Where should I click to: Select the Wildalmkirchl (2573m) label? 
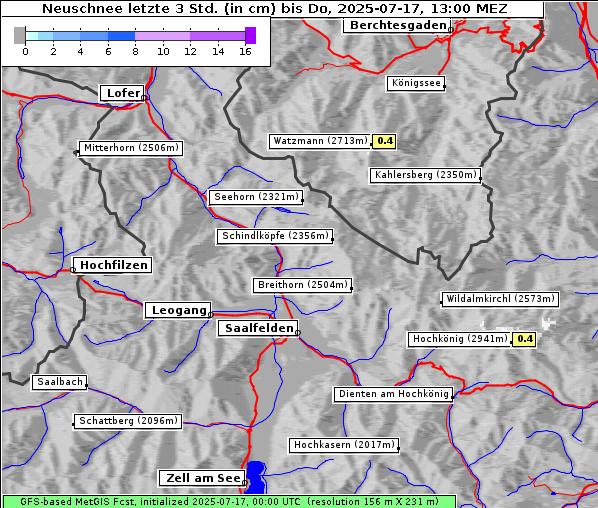(500, 299)
